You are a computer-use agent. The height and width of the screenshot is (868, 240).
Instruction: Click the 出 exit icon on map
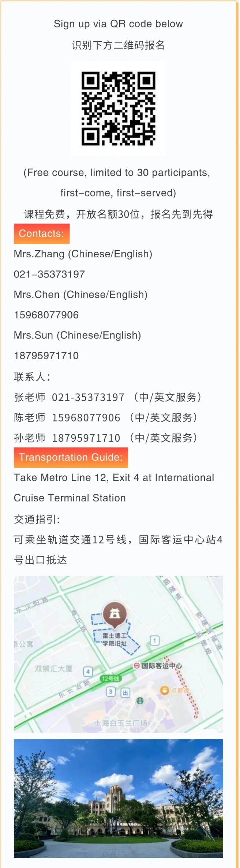(x=125, y=692)
